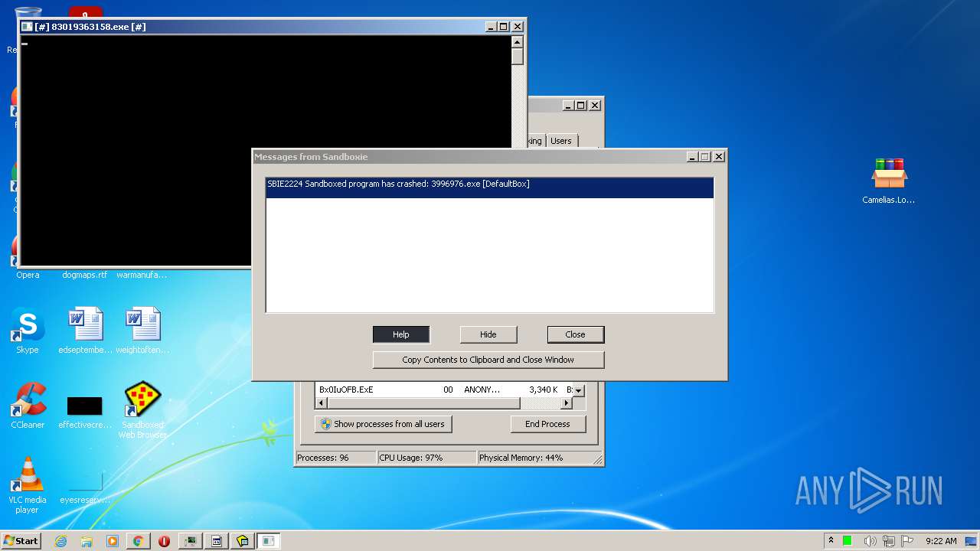Open the Sandboxed Web Browser shortcut
Screen dimensions: 980x551
(x=142, y=409)
